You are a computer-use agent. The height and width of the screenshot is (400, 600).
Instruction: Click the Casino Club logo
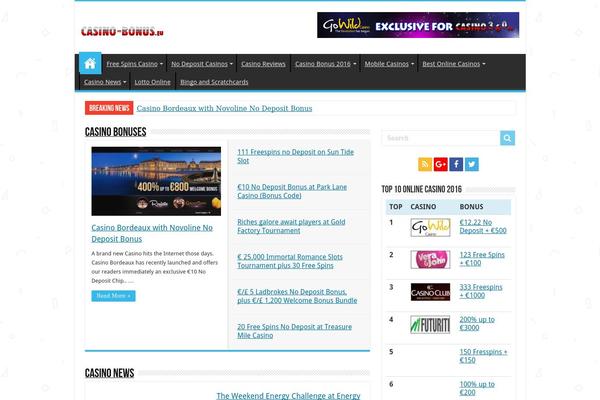pos(430,292)
